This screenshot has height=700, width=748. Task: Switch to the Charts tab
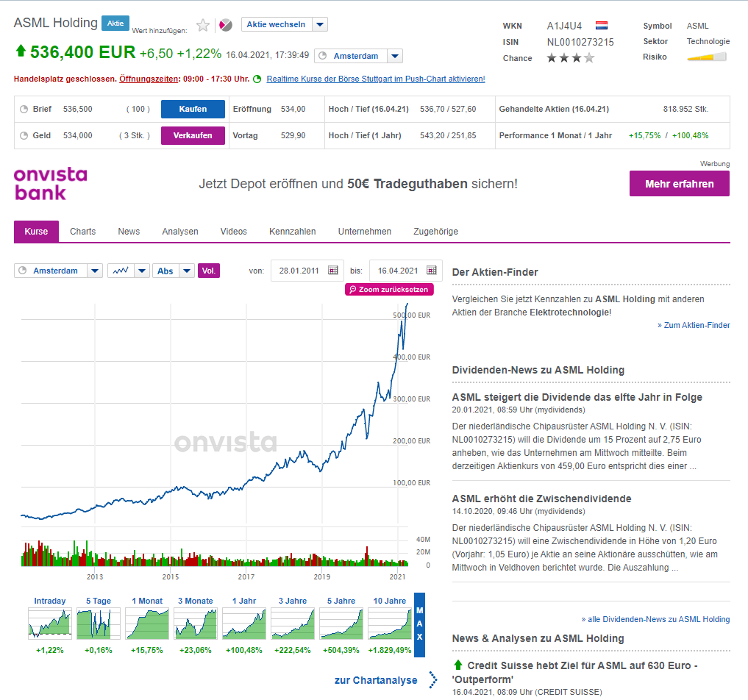[82, 232]
